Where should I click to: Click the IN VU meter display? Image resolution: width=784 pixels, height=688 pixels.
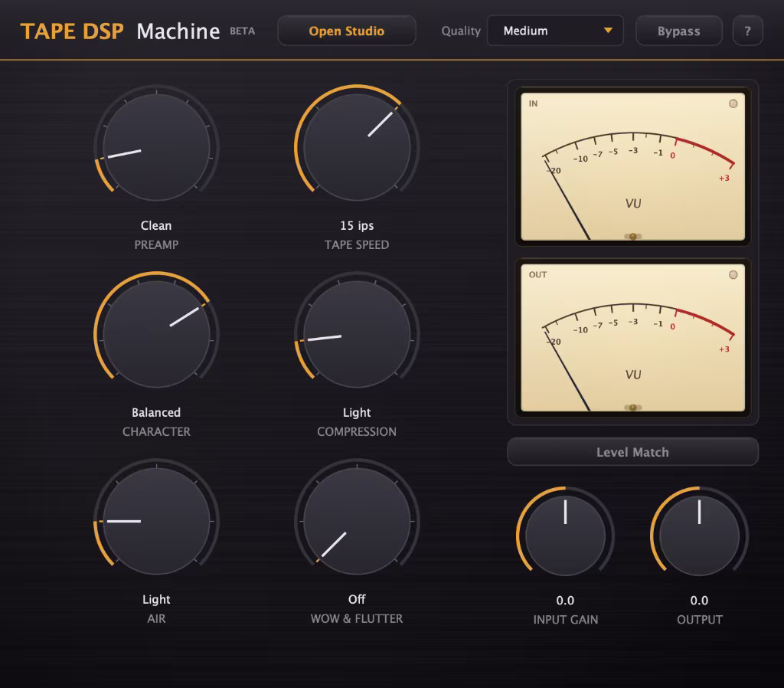633,166
